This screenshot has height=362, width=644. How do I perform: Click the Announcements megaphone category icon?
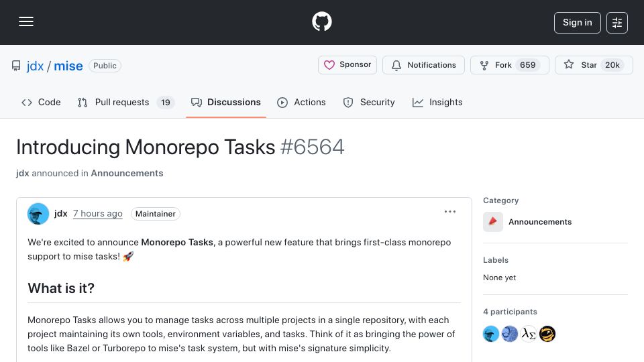coord(493,222)
